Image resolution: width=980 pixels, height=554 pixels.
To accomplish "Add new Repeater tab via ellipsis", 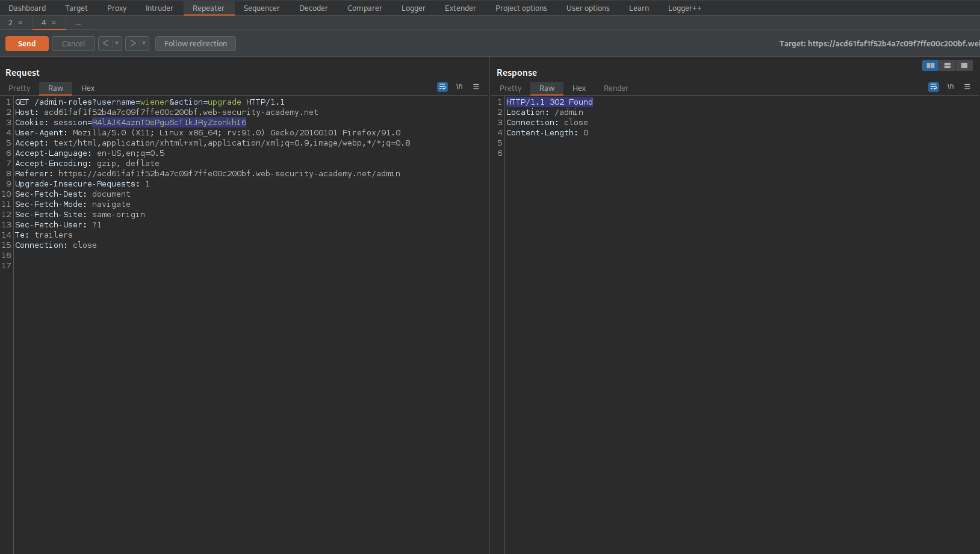I will [x=78, y=23].
